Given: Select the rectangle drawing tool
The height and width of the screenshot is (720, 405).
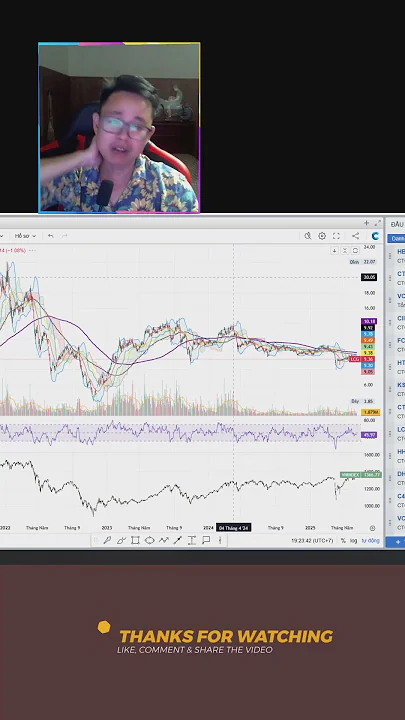Looking at the screenshot, I should tap(135, 540).
